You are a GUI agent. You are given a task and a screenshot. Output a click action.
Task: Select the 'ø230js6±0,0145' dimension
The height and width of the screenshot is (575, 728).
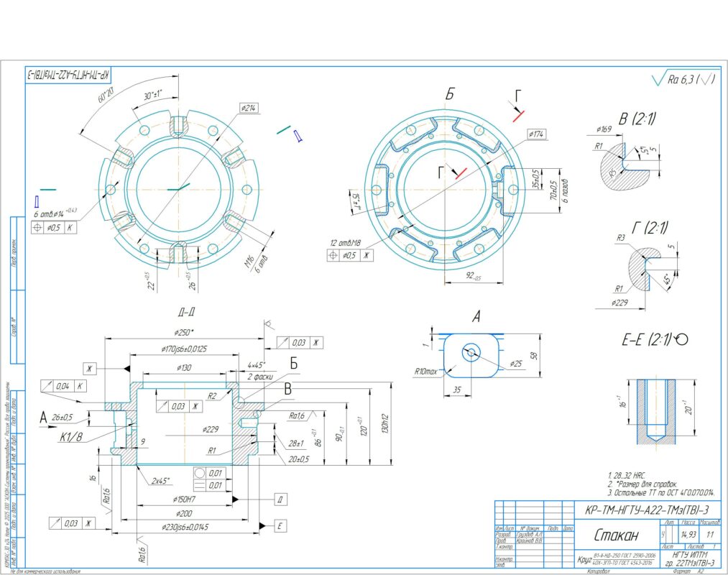pos(185,527)
